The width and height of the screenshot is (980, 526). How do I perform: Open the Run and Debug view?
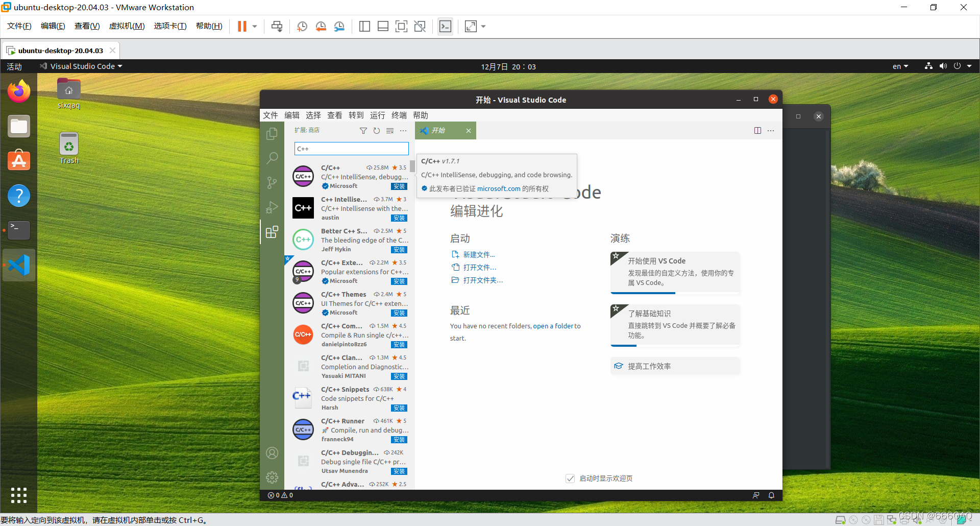(x=272, y=207)
